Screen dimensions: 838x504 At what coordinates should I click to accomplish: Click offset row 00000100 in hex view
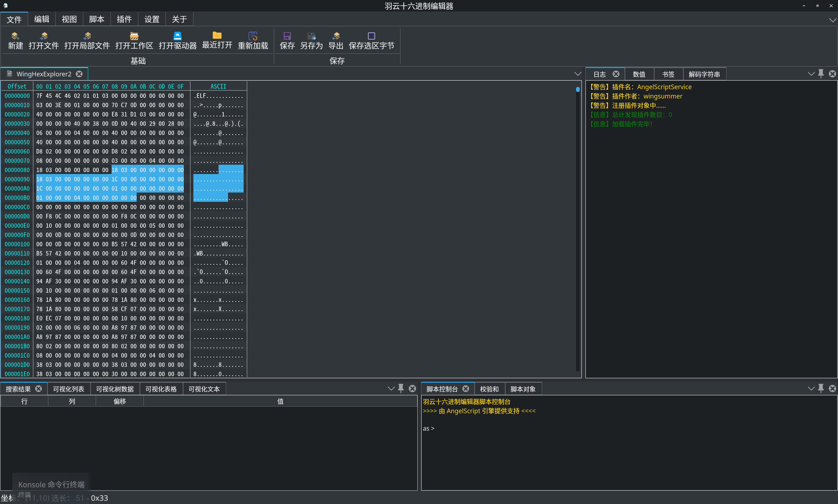pos(17,244)
